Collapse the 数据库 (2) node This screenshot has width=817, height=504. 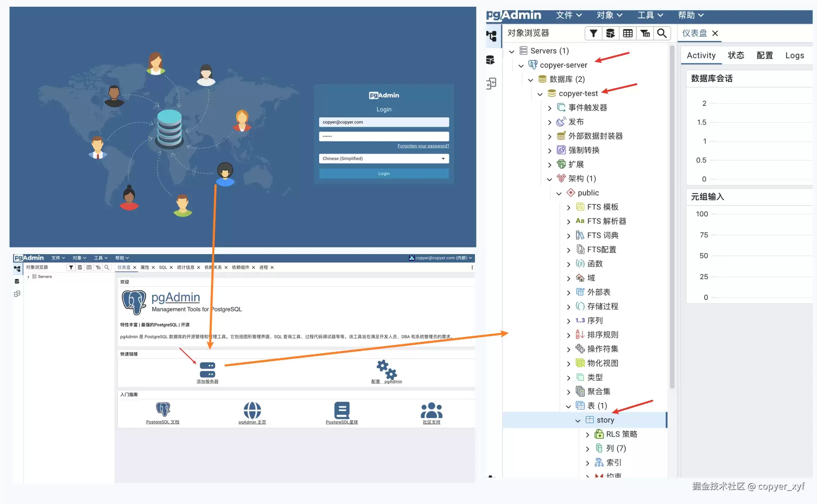(530, 80)
